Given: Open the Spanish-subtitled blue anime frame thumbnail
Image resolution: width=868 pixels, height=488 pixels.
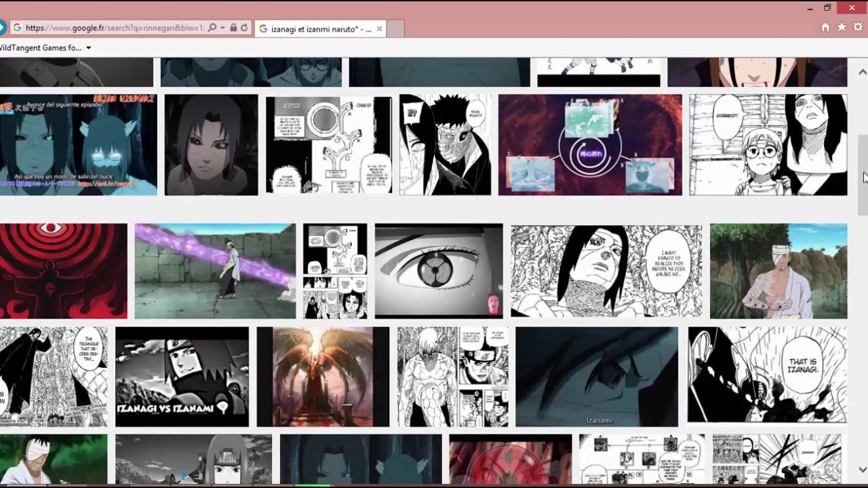Looking at the screenshot, I should [78, 144].
